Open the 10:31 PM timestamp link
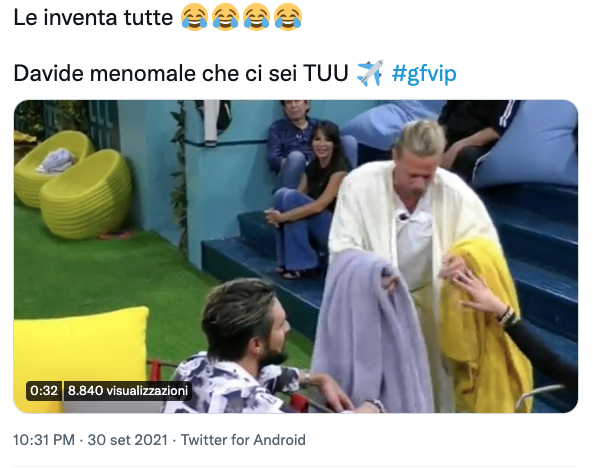This screenshot has height=468, width=593. 44,440
